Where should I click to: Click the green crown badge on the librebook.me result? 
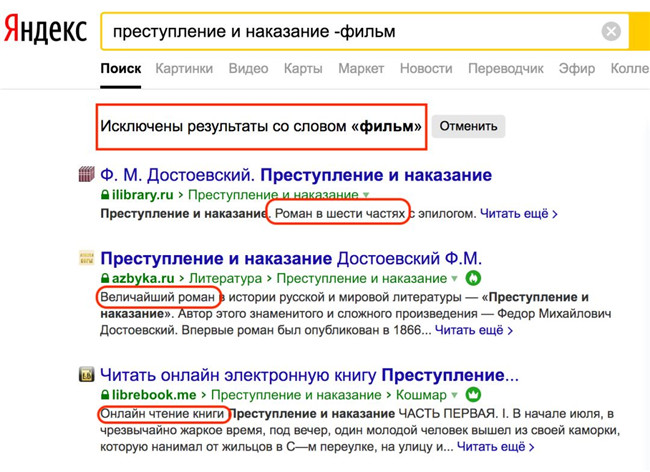click(473, 395)
